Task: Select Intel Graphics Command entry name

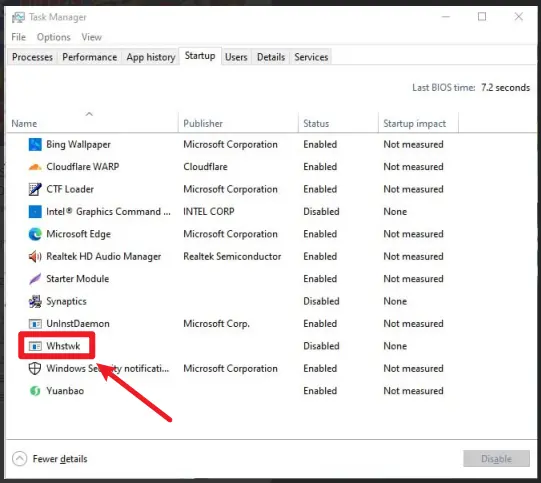Action: coord(108,211)
